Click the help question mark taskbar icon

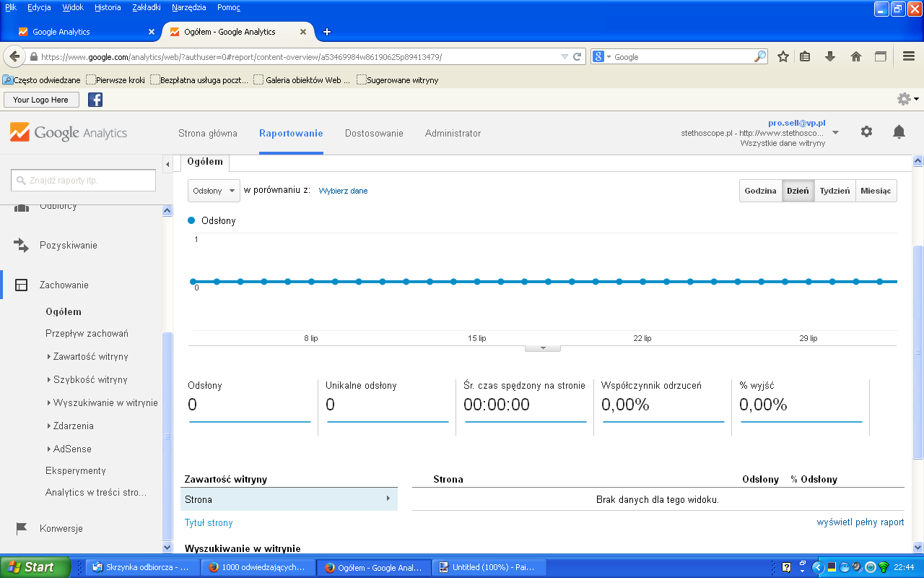tap(787, 567)
